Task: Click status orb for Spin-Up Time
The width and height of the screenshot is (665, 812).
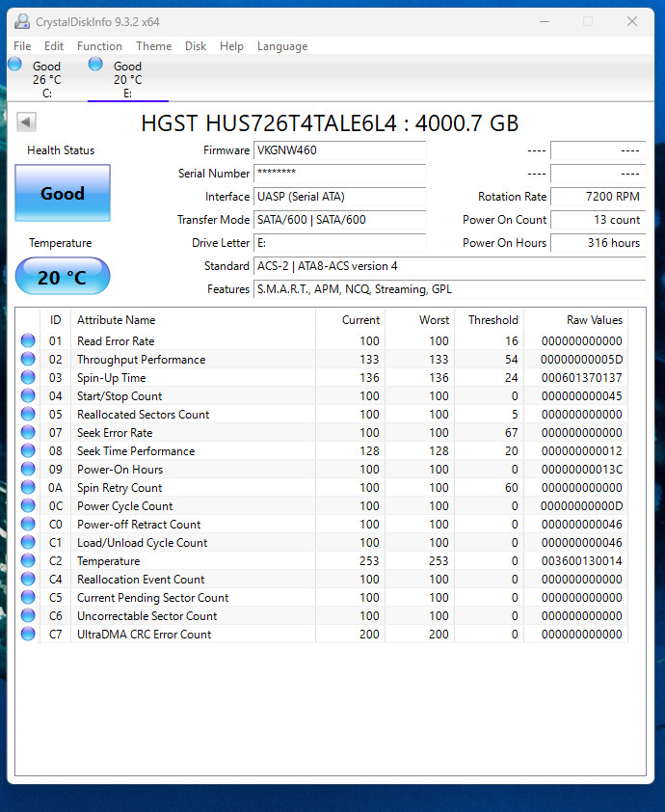Action: tap(28, 377)
